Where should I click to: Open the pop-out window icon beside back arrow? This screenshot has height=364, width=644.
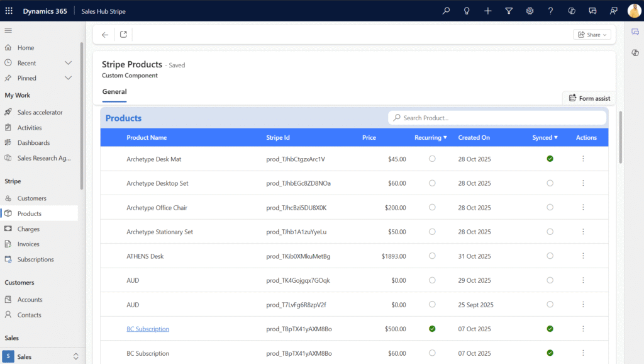click(x=123, y=35)
